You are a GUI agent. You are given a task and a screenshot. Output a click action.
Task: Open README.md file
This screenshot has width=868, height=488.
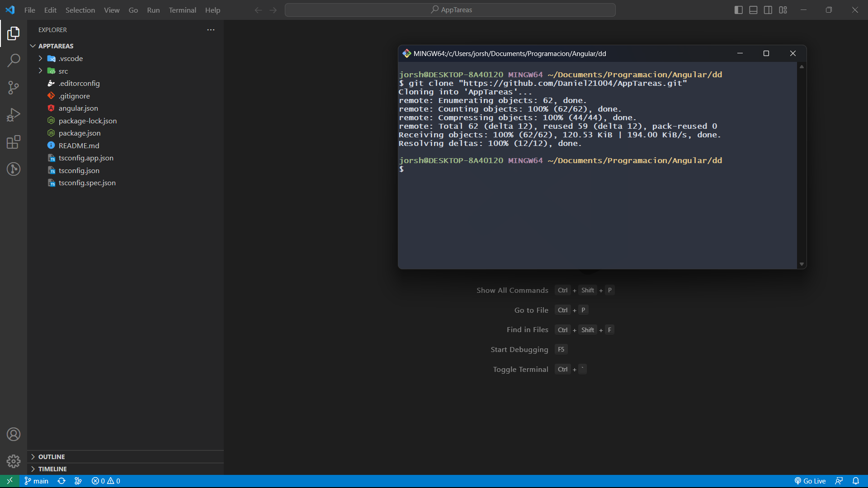click(x=79, y=145)
